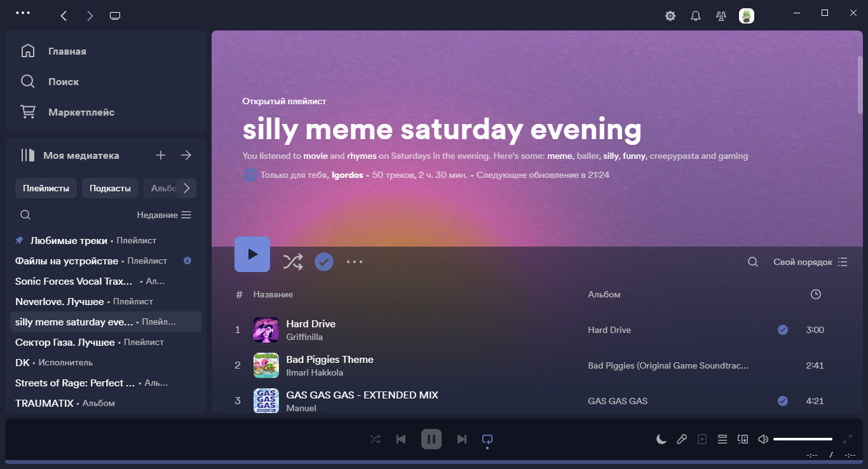Screen dimensions: 868x469
Task: Click the screen icon beside navigation arrows
Action: coord(115,16)
